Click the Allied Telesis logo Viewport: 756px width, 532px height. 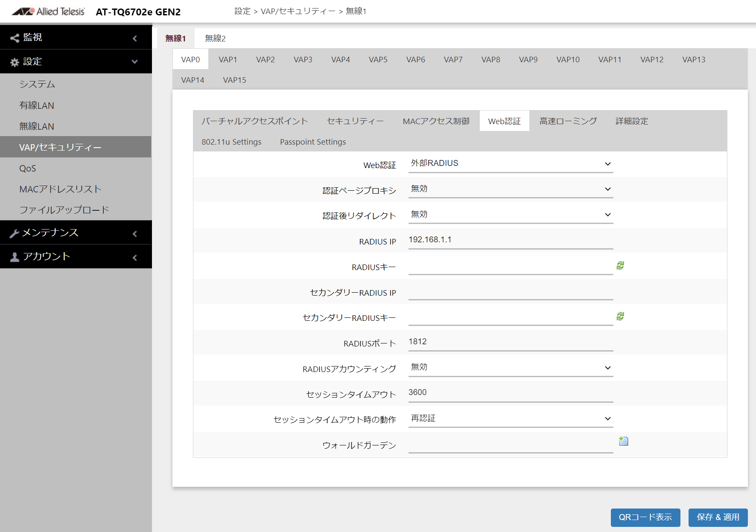48,12
